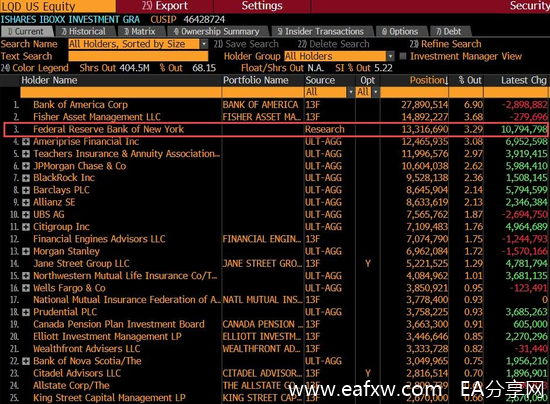
Task: Expand the BlackRock Inc holder row
Action: tap(26, 178)
